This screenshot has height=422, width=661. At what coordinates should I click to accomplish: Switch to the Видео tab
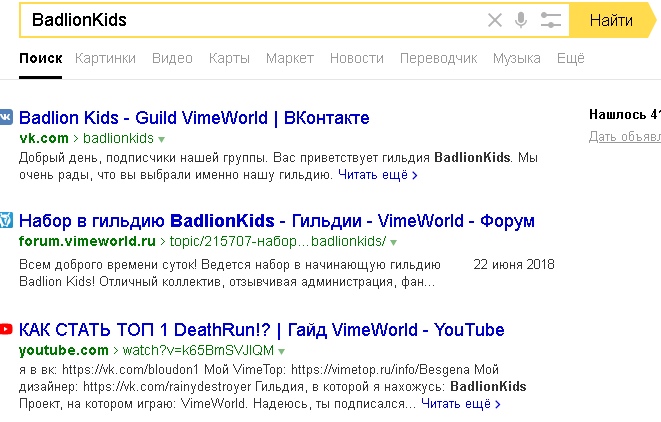coord(172,58)
